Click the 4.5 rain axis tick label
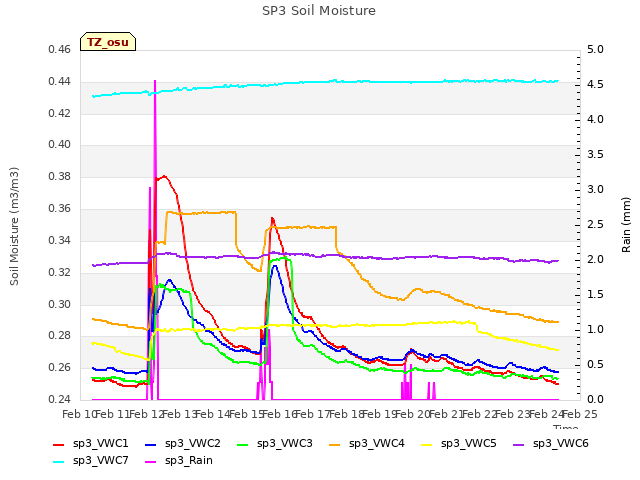Image resolution: width=640 pixels, height=480 pixels. click(x=595, y=84)
